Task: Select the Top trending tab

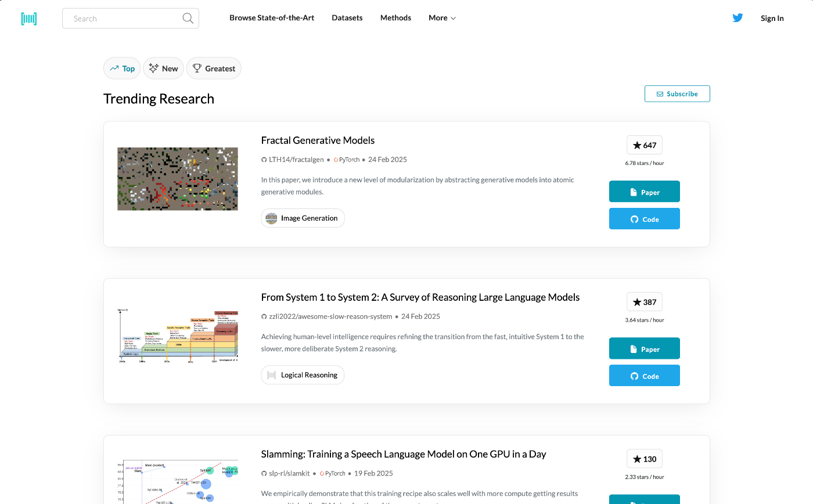Action: 123,69
